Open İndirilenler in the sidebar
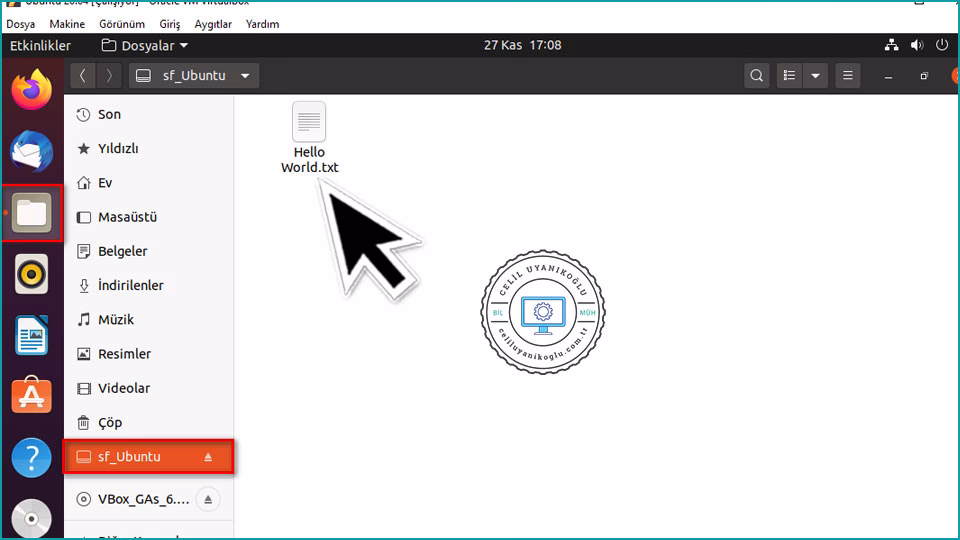The image size is (960, 540). click(149, 286)
